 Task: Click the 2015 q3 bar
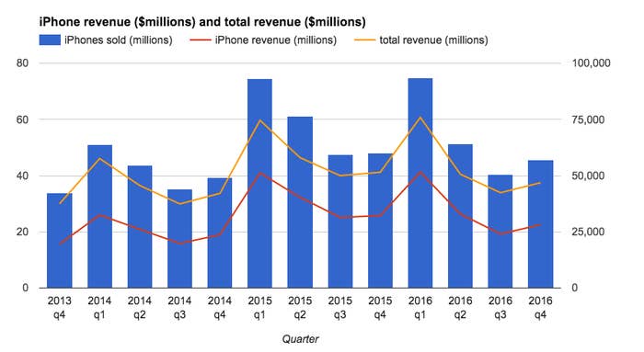coord(340,221)
